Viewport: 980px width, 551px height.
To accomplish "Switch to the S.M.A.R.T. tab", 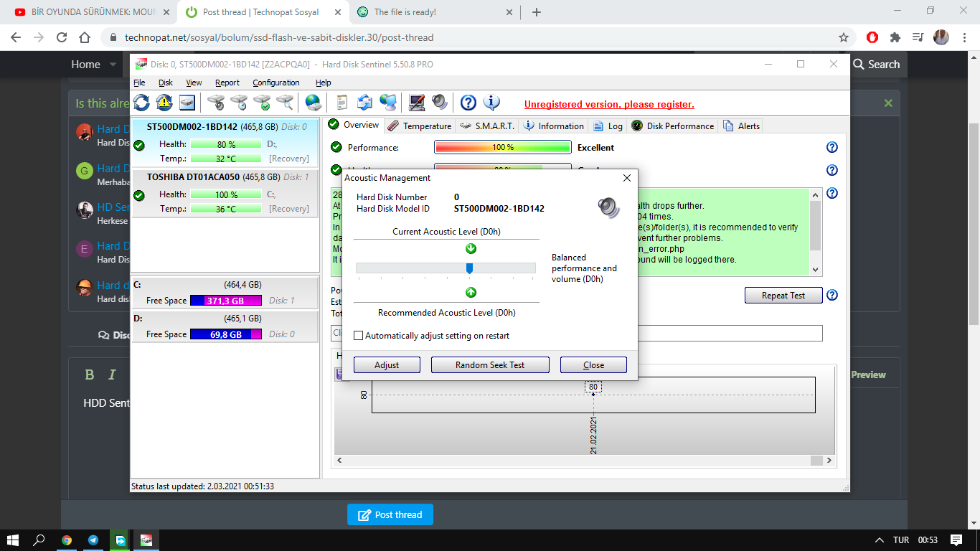I will click(x=487, y=126).
